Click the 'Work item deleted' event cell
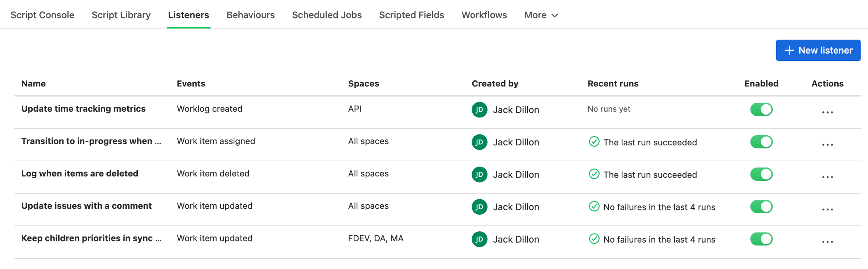 (x=213, y=174)
